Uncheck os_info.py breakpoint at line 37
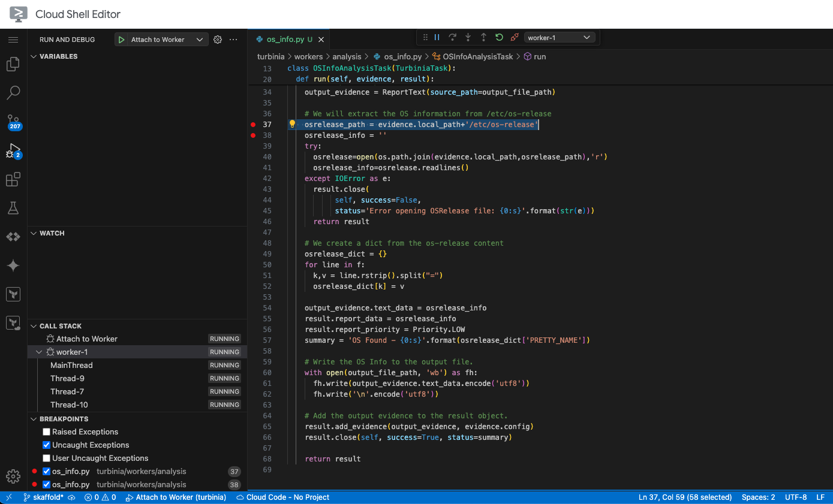Image resolution: width=833 pixels, height=504 pixels. point(46,472)
